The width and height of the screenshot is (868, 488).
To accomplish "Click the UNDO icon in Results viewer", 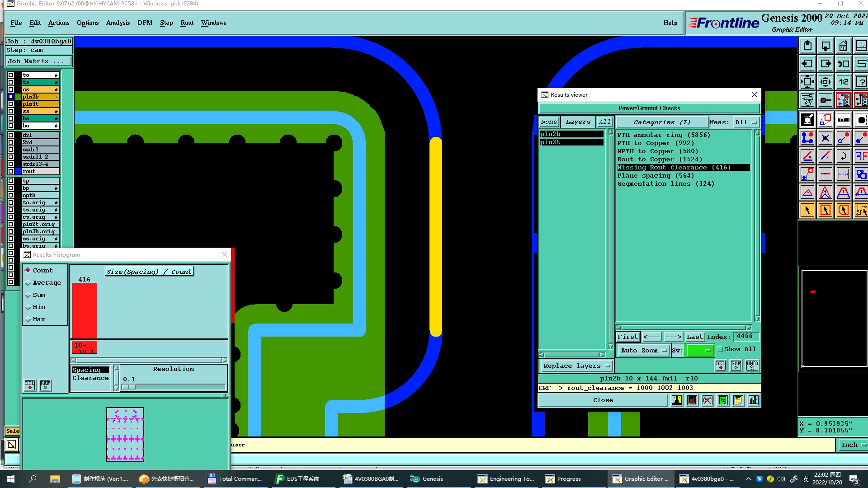I will click(x=752, y=366).
